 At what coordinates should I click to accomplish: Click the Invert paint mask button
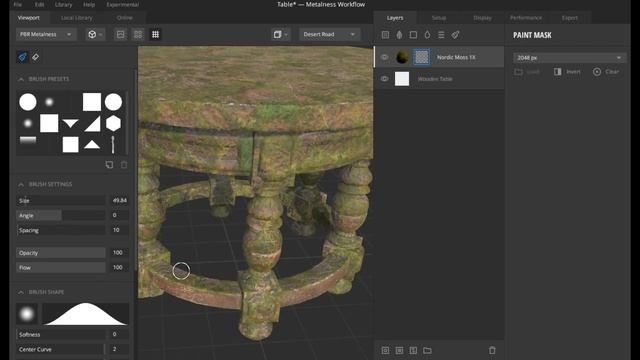point(567,72)
